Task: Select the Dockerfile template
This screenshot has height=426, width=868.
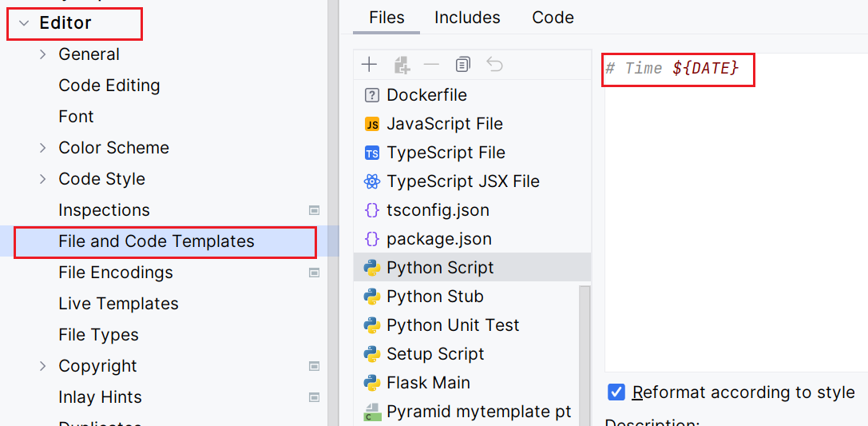Action: pyautogui.click(x=426, y=95)
